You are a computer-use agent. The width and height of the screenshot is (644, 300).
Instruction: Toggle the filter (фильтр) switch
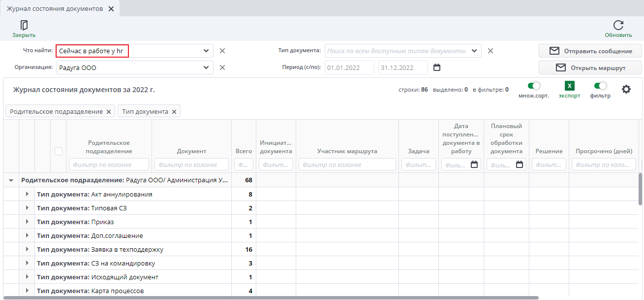tap(600, 86)
